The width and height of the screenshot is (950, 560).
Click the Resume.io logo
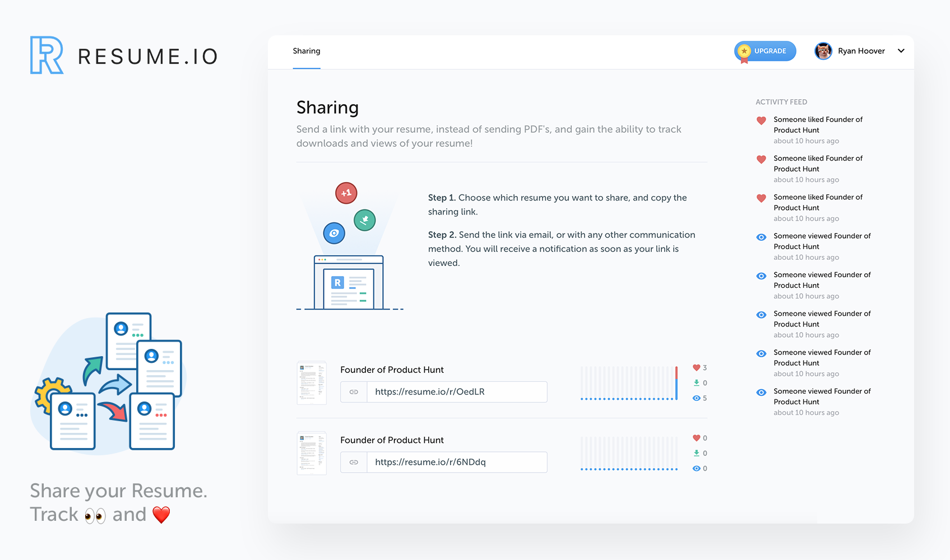point(47,55)
